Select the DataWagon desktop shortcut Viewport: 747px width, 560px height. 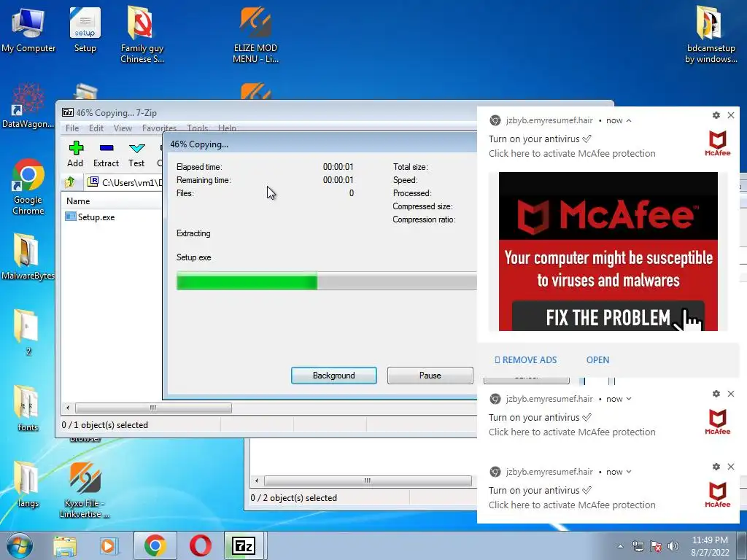coord(28,106)
